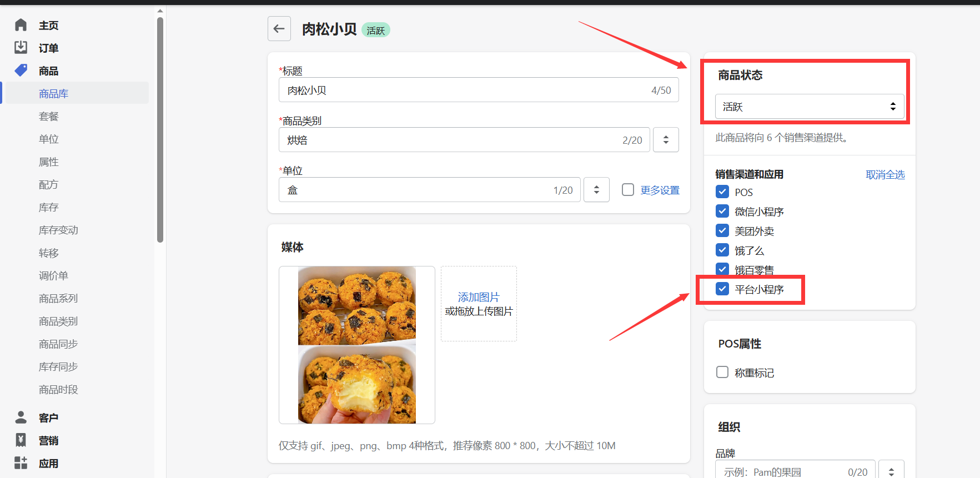The image size is (980, 478).
Task: Select 库存变动 submenu item
Action: point(58,230)
